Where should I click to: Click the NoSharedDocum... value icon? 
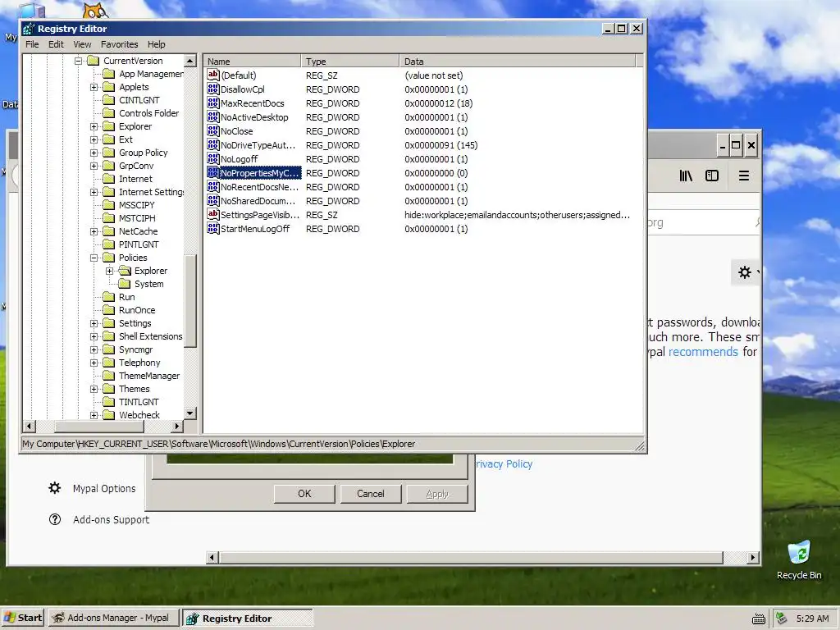pyautogui.click(x=213, y=200)
